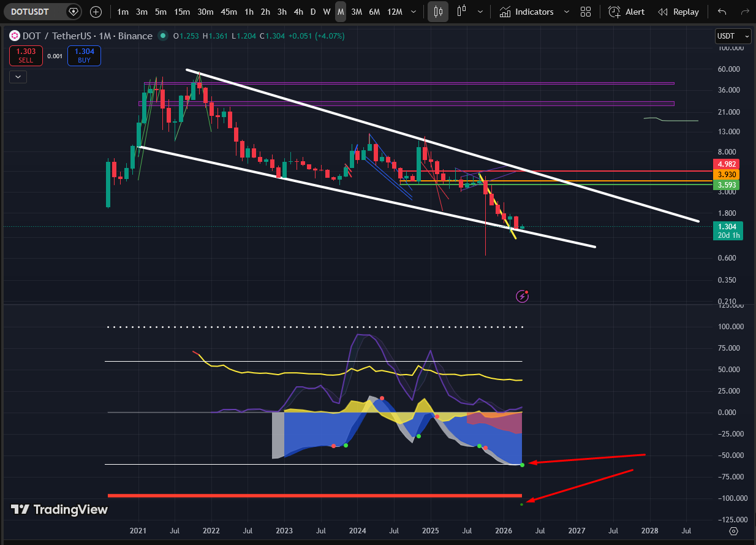Click the 2024 time axis label
756x545 pixels.
coord(358,530)
